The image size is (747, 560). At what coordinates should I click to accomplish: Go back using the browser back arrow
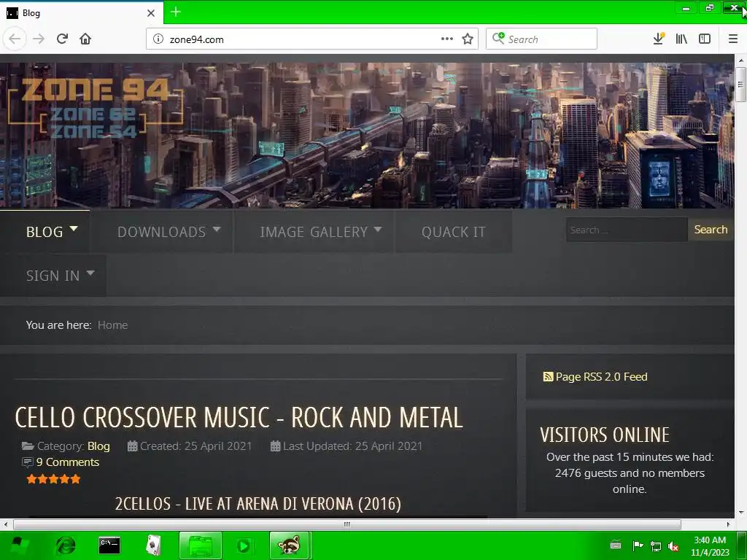click(15, 39)
